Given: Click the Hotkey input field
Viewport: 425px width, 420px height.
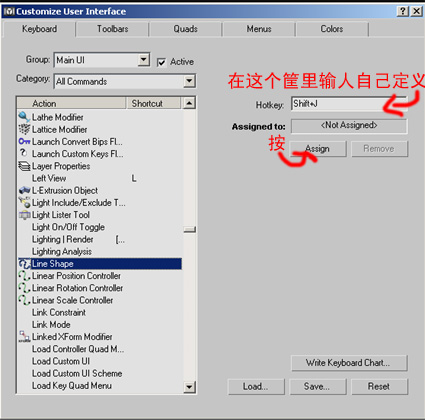Looking at the screenshot, I should [x=349, y=104].
